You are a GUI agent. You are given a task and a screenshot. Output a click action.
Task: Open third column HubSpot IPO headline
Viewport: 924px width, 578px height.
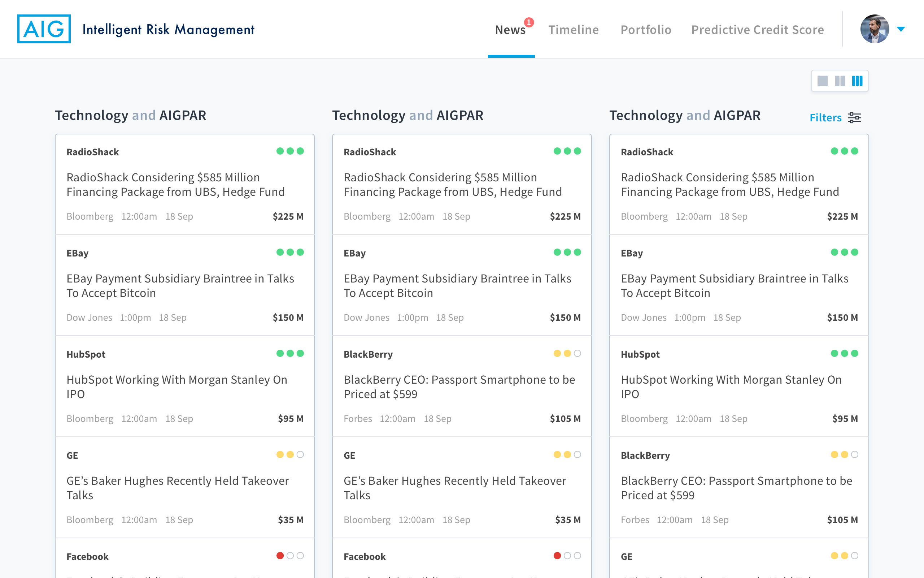coord(731,387)
